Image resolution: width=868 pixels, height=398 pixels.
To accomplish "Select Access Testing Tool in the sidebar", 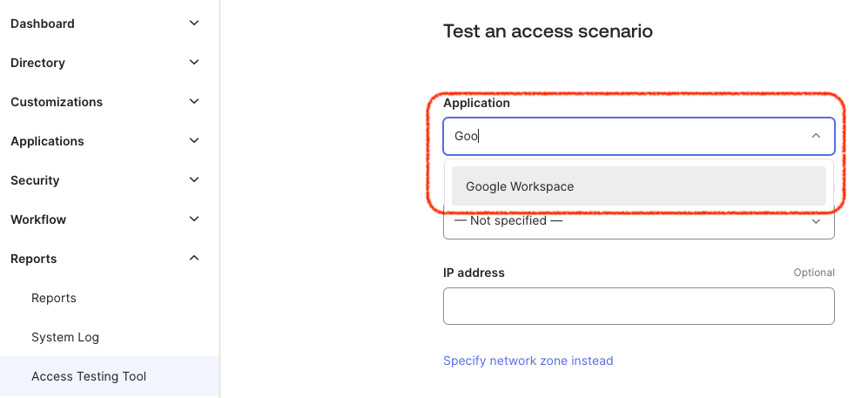I will point(89,376).
